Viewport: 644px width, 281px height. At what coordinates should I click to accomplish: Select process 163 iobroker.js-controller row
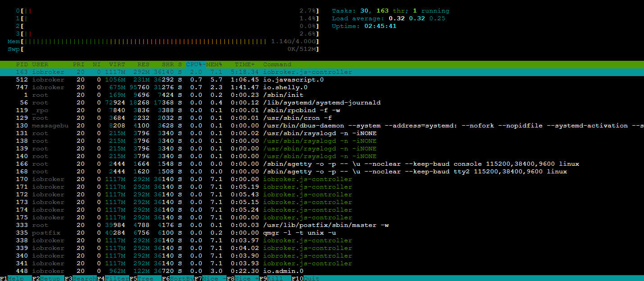[322, 72]
